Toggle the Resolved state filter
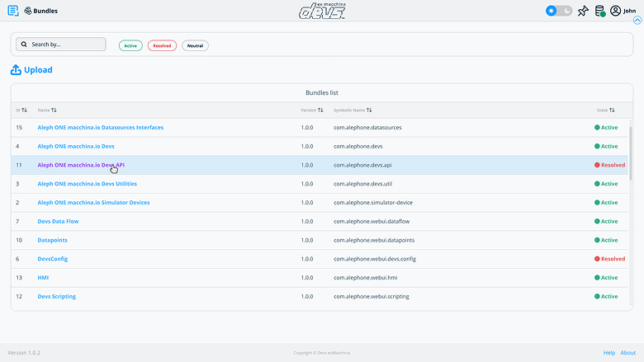 pos(162,45)
